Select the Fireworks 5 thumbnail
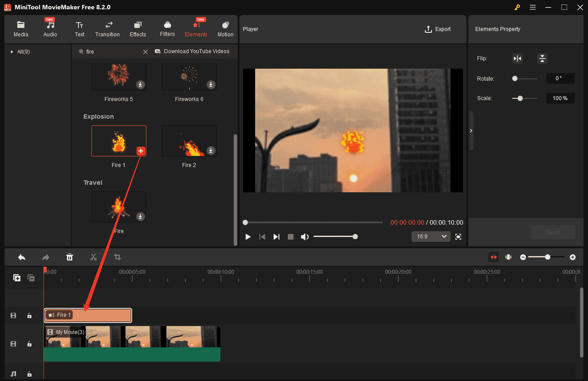588x381 pixels. [119, 77]
